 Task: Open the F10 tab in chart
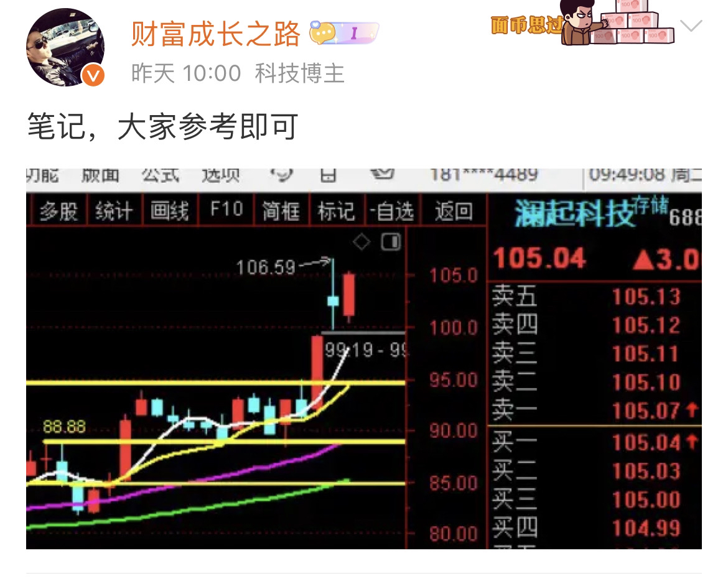[x=226, y=209]
